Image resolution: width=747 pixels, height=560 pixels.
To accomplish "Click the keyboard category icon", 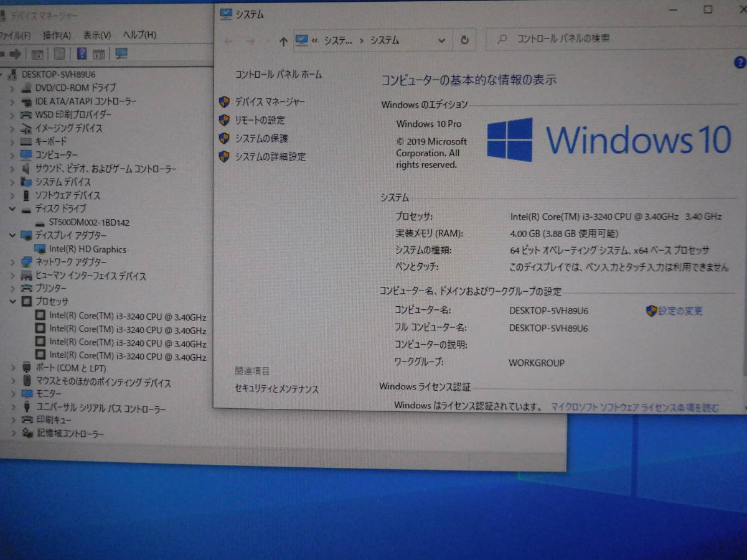I will pos(26,141).
